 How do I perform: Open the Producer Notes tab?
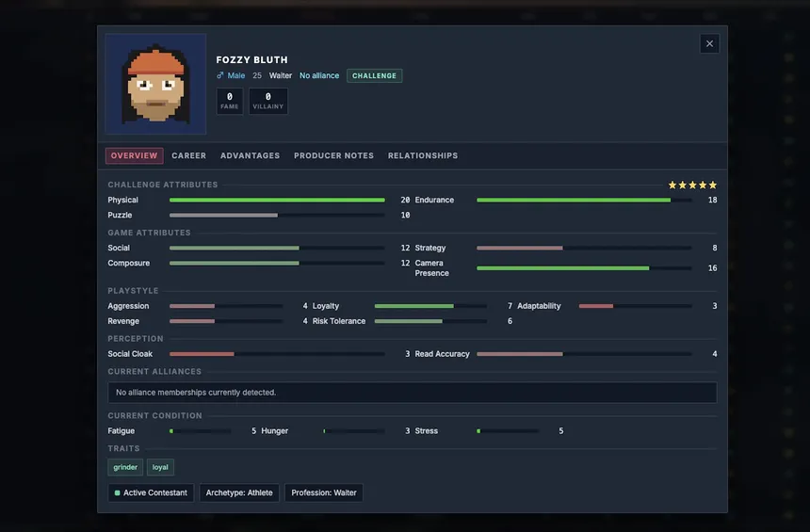(333, 156)
